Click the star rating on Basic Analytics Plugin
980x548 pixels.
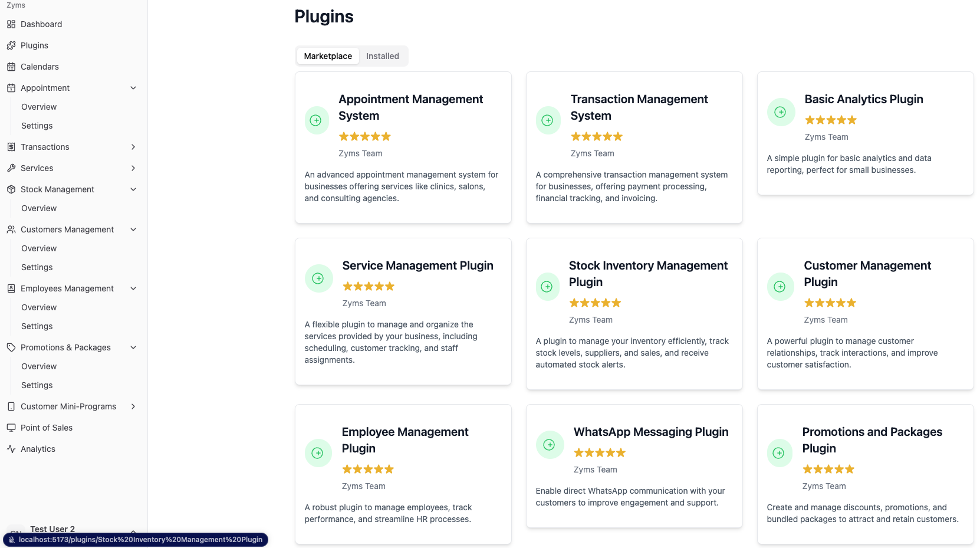[x=831, y=120]
